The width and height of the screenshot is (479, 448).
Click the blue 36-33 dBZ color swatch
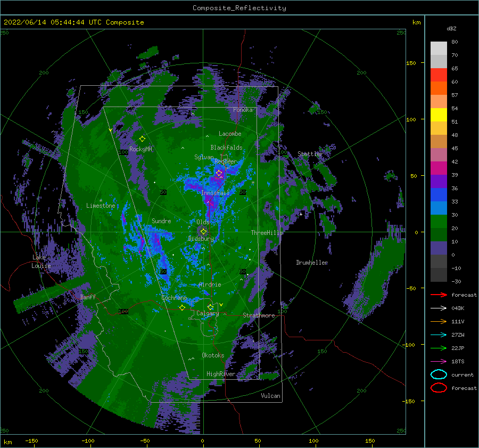tap(439, 195)
